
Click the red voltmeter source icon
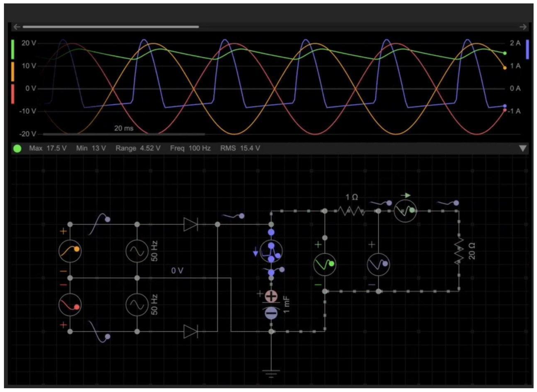coord(70,304)
